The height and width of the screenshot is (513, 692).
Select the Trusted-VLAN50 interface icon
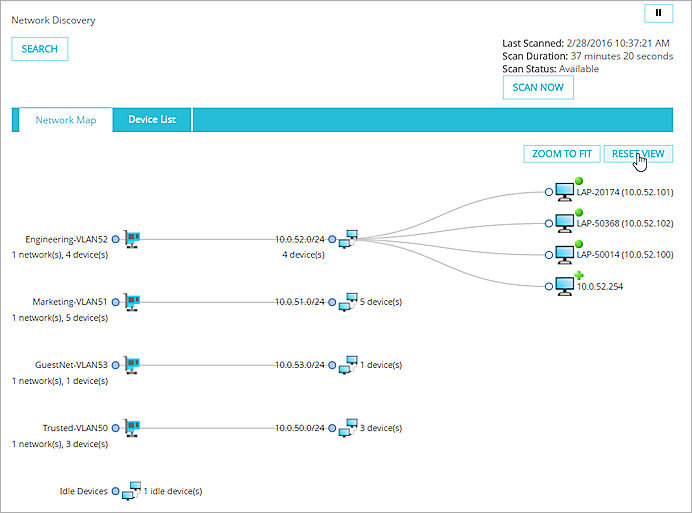click(131, 428)
